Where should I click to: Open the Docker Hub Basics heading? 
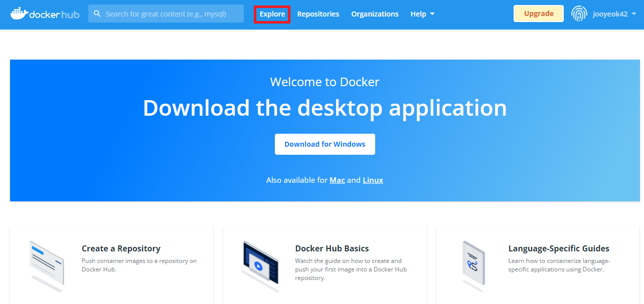click(332, 248)
